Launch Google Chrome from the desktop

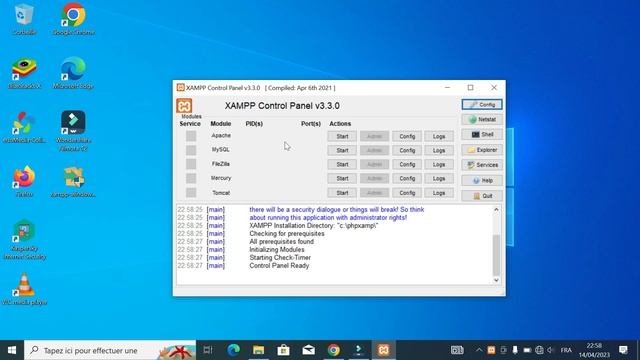[x=73, y=19]
